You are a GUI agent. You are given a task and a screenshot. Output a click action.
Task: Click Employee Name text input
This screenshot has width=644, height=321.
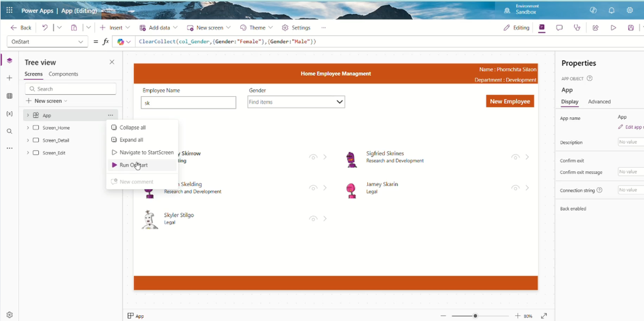tap(189, 102)
